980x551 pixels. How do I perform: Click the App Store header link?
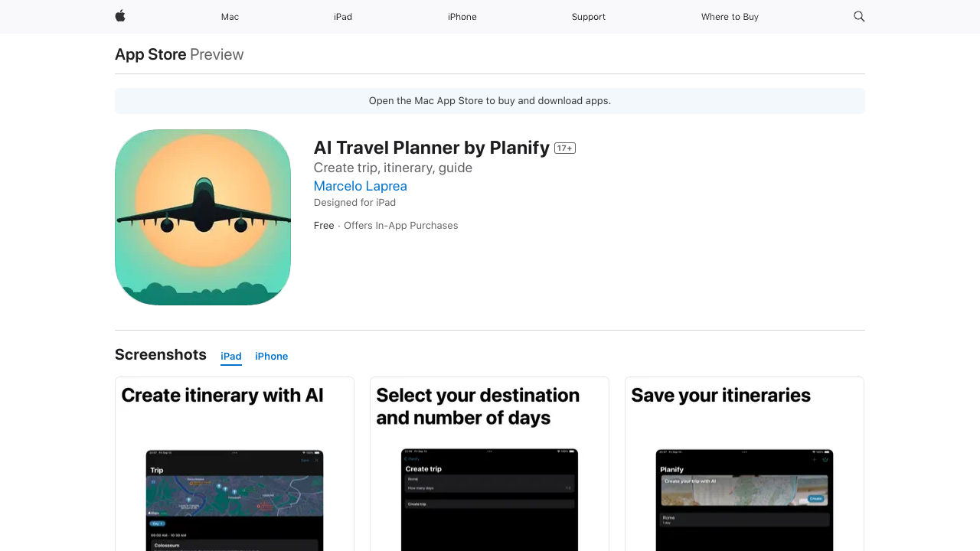[151, 54]
